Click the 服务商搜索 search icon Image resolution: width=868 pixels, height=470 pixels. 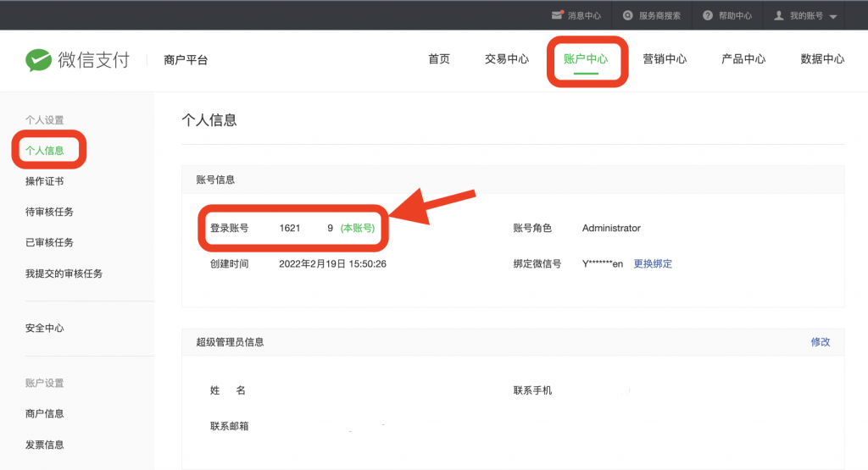628,15
